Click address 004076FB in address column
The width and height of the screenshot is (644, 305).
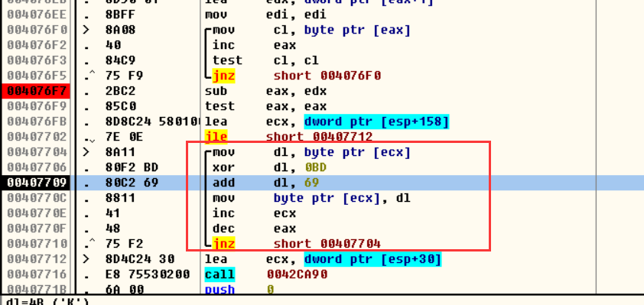(x=37, y=122)
